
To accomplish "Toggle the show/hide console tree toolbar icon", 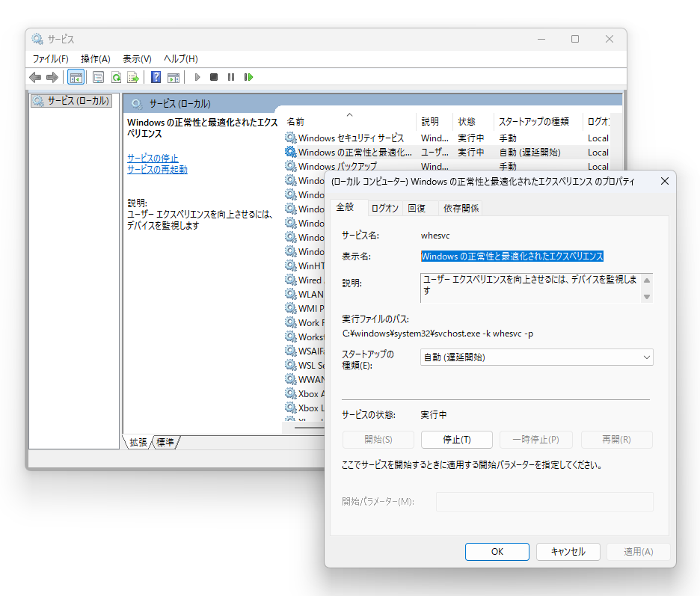I will (x=76, y=77).
